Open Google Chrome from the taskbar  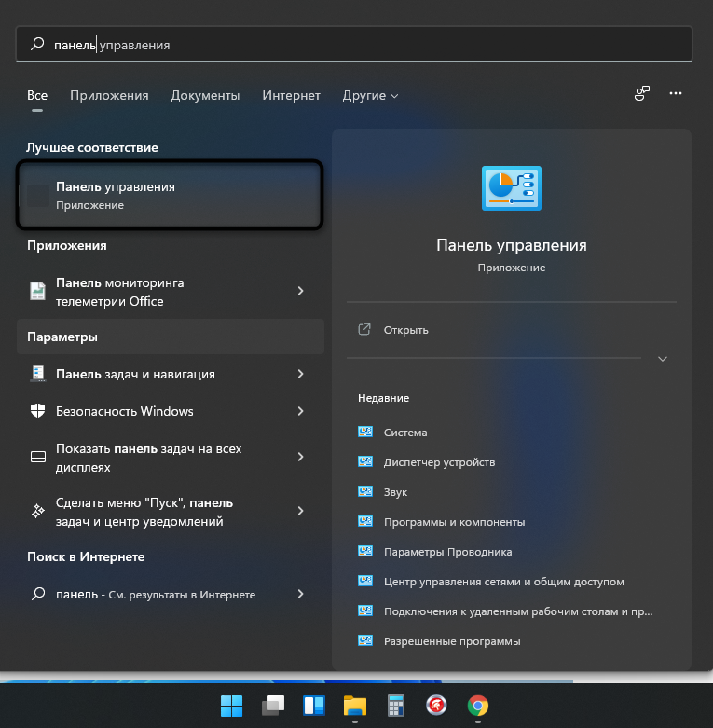coord(477,706)
